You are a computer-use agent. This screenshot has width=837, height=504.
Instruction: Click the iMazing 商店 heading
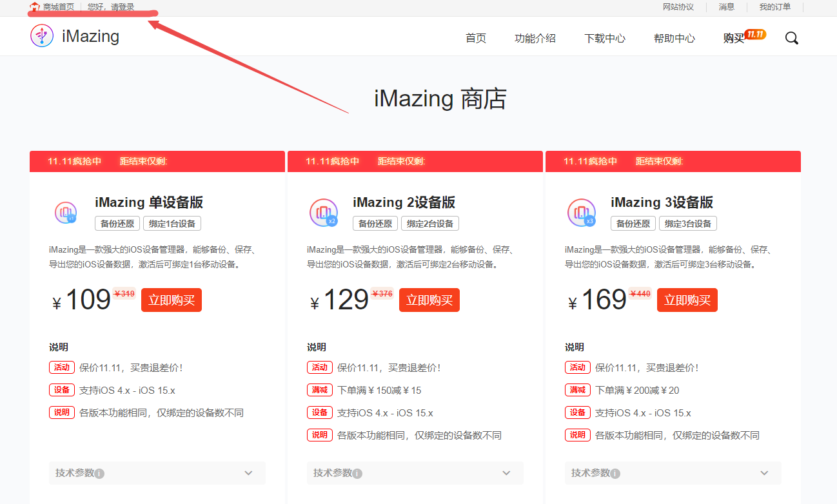pyautogui.click(x=440, y=99)
